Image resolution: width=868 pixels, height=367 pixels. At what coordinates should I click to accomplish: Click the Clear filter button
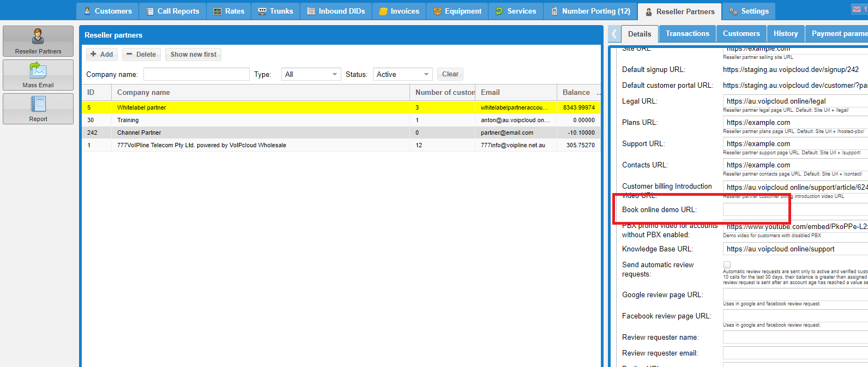450,74
